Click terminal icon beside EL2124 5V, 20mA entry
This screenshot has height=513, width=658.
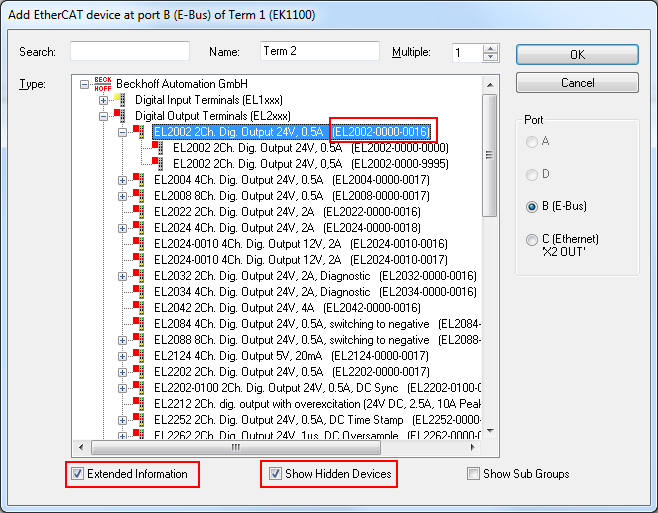(139, 356)
